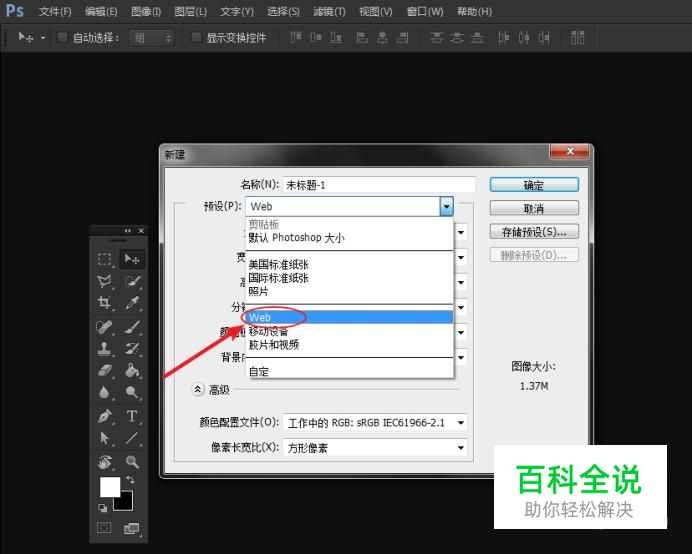692x554 pixels.
Task: Open the 编辑(E) menu
Action: pos(101,11)
